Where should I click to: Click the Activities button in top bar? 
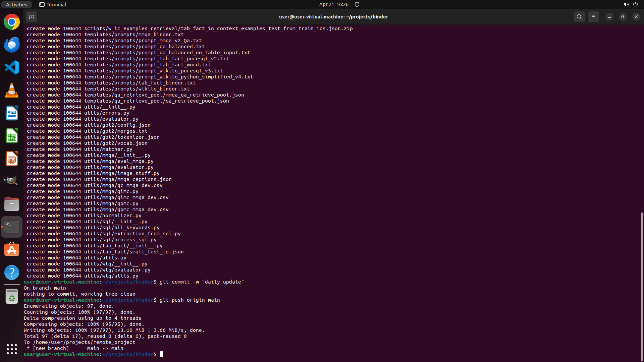click(16, 4)
